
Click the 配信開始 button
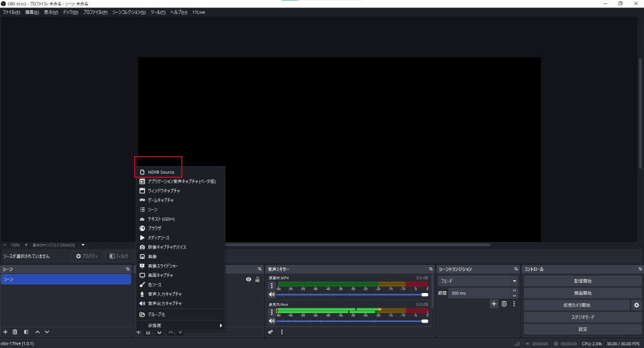(582, 281)
